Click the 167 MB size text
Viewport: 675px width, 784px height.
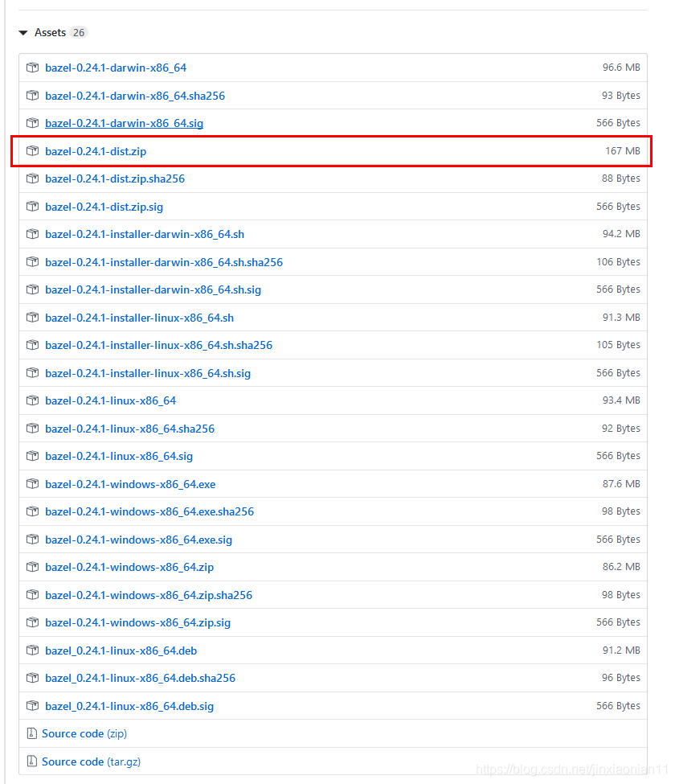623,150
